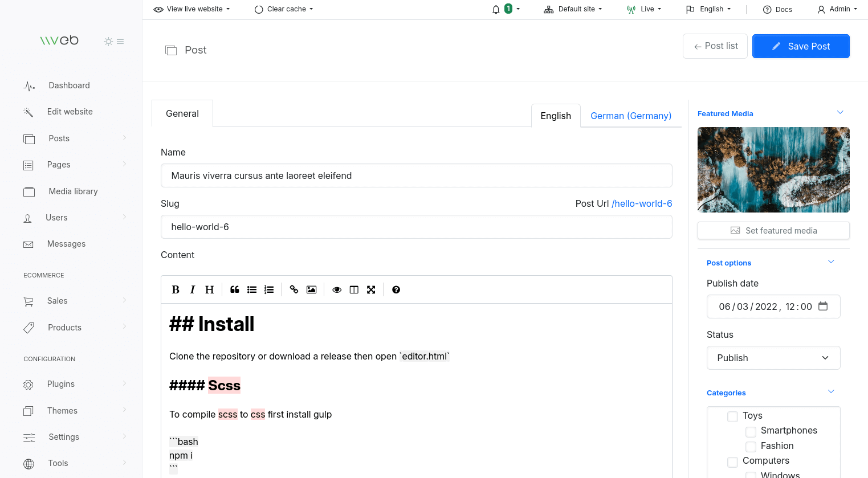868x478 pixels.
Task: Insert a link with the link icon
Action: click(294, 290)
